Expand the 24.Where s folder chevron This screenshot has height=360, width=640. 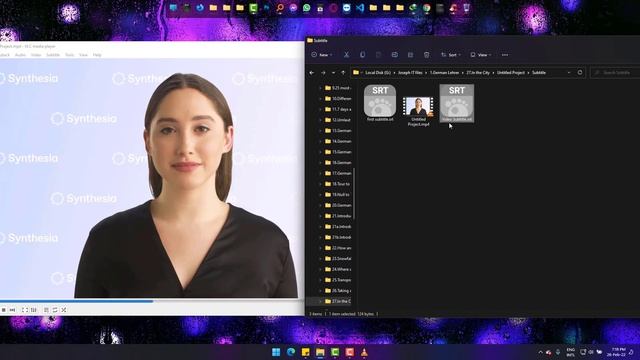coord(320,269)
